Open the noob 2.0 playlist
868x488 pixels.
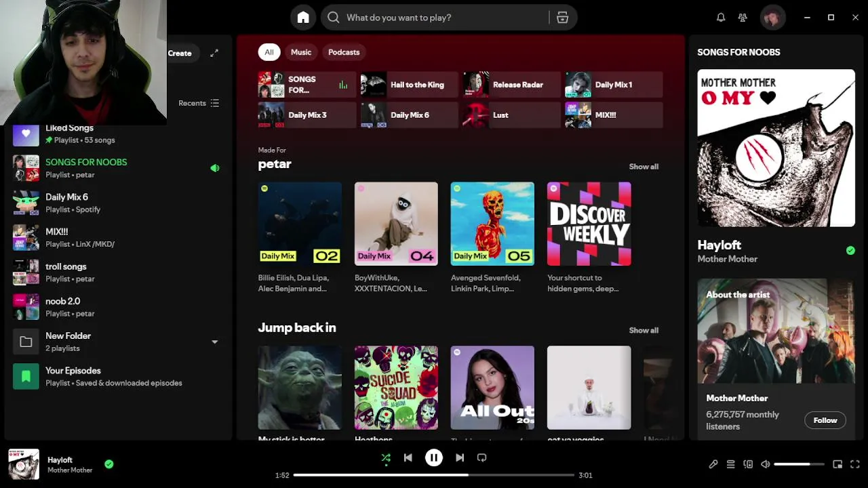pos(118,307)
